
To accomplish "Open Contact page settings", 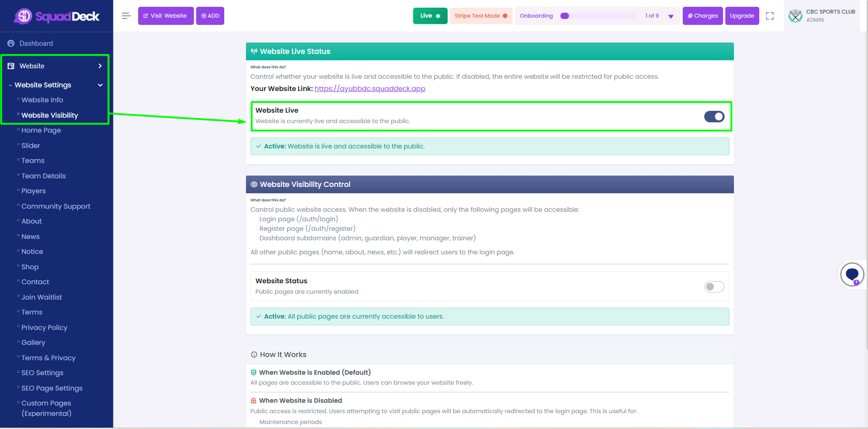I will pos(35,282).
